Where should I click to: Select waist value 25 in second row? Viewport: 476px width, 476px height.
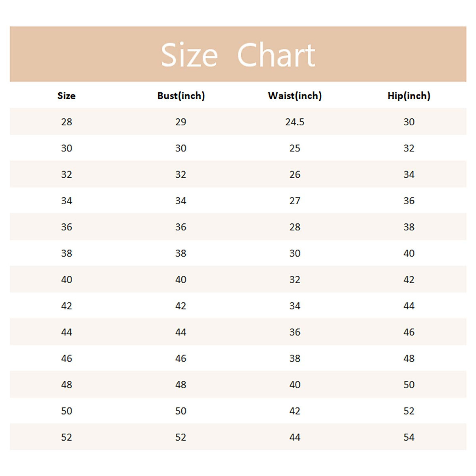click(x=295, y=148)
